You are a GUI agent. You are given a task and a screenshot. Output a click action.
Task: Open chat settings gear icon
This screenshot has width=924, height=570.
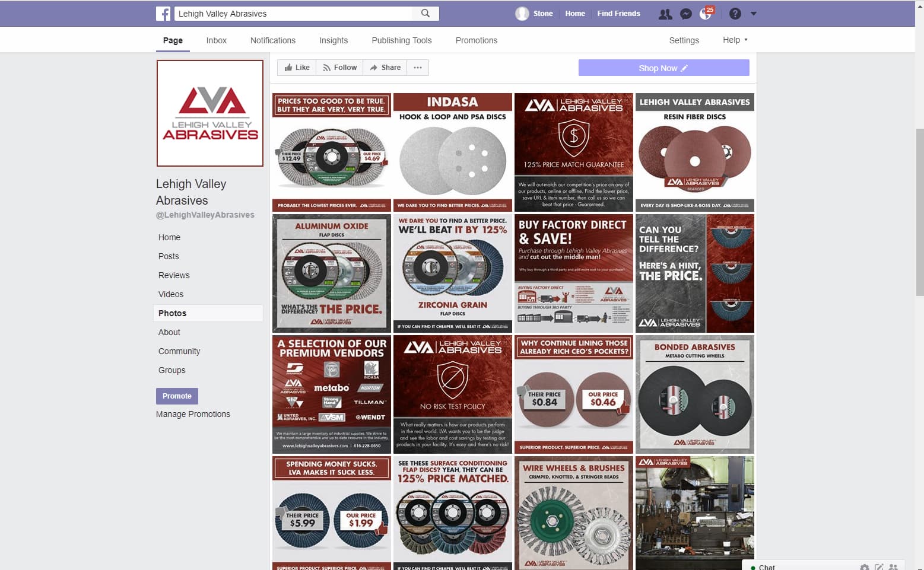point(865,567)
